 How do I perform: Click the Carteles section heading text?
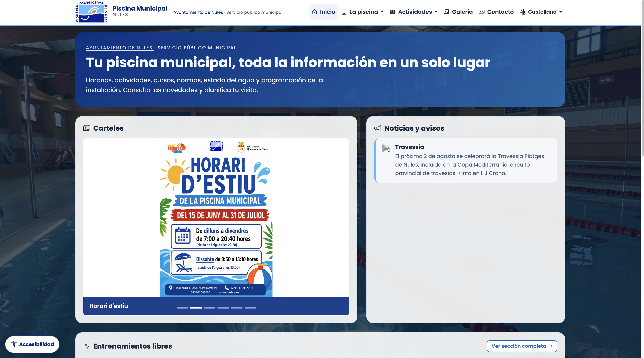[x=108, y=128]
